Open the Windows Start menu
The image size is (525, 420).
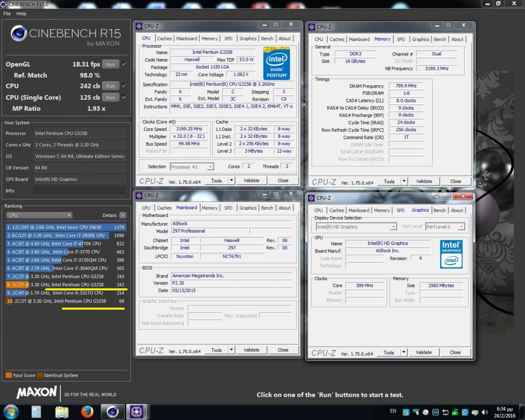point(10,412)
